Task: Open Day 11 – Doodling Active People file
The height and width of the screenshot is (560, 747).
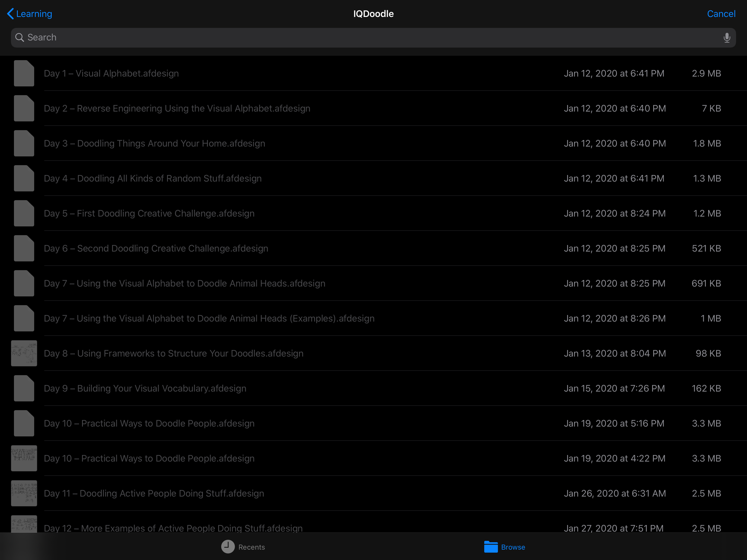Action: [373, 494]
